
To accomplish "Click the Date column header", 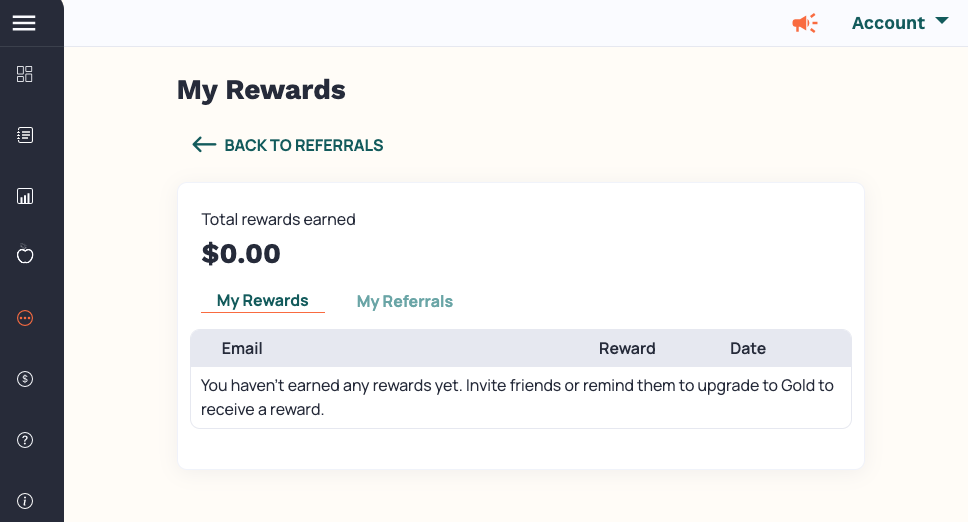I will [748, 349].
